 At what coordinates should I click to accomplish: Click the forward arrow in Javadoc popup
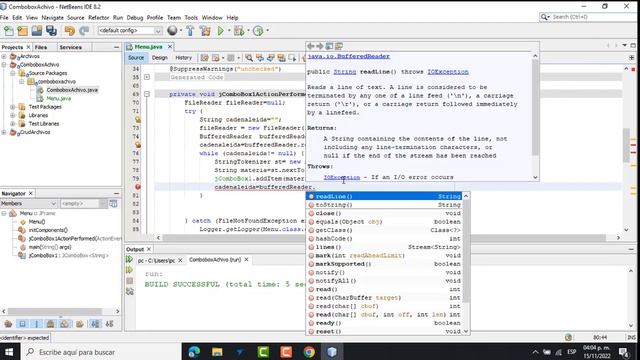(x=320, y=46)
